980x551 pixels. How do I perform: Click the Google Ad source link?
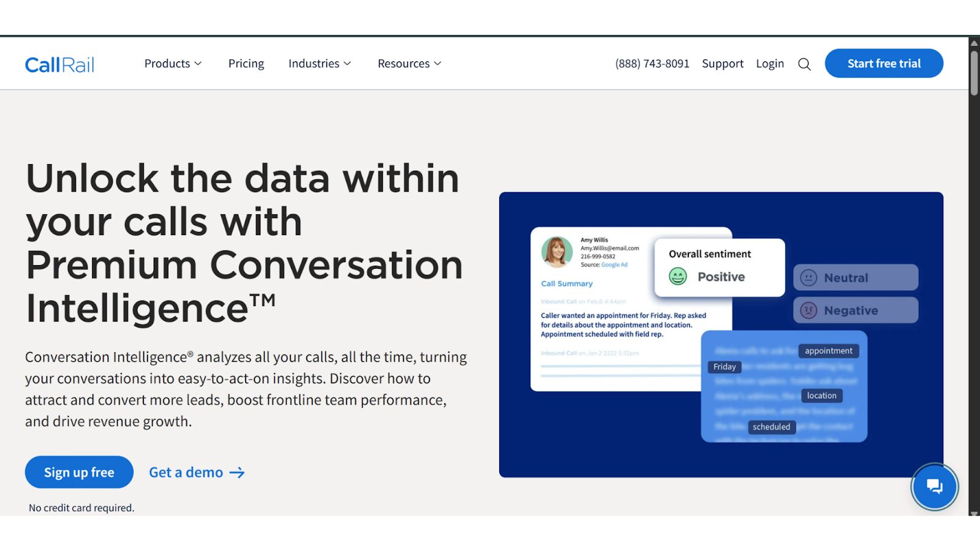pyautogui.click(x=614, y=265)
